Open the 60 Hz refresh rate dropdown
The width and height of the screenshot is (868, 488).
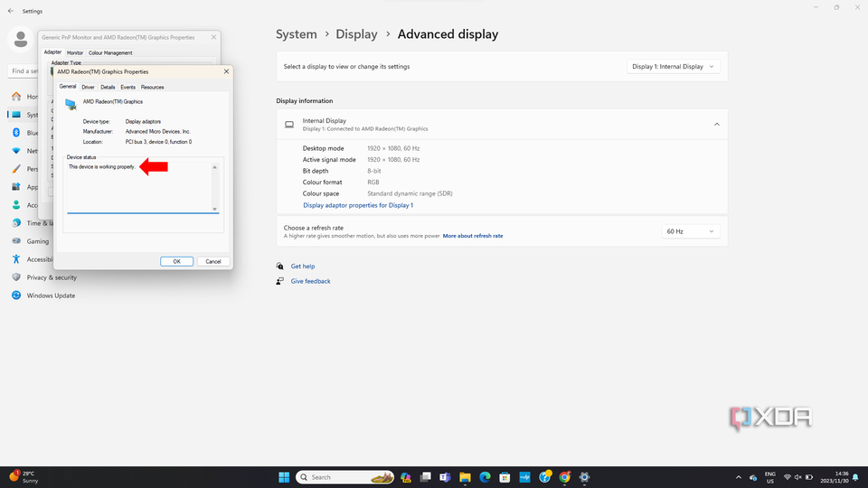(x=691, y=231)
